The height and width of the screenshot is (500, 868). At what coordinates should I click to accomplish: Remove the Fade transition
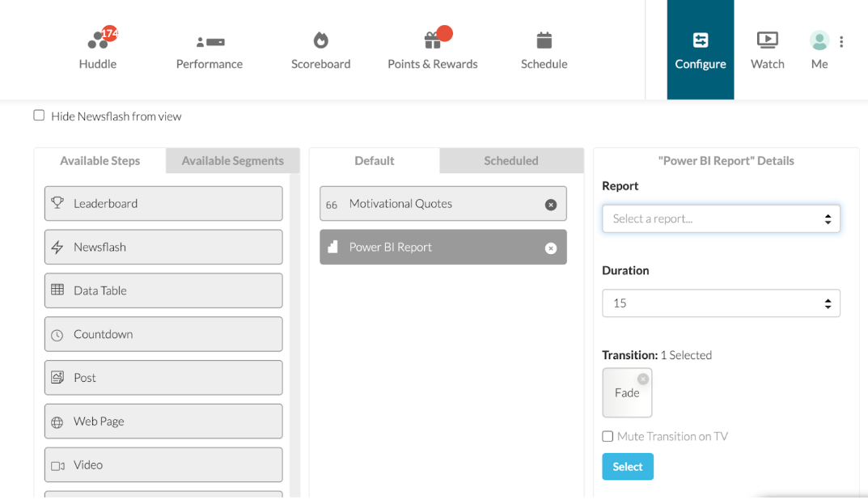[x=642, y=379]
